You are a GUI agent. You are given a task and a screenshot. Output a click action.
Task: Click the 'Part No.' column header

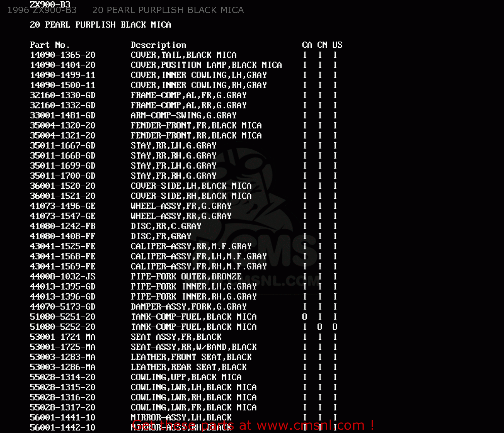click(50, 45)
